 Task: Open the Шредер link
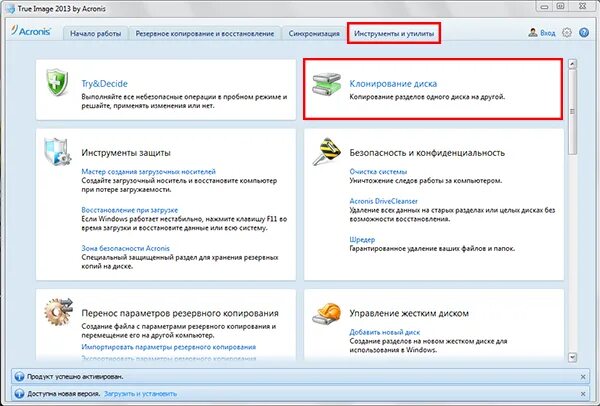[362, 240]
